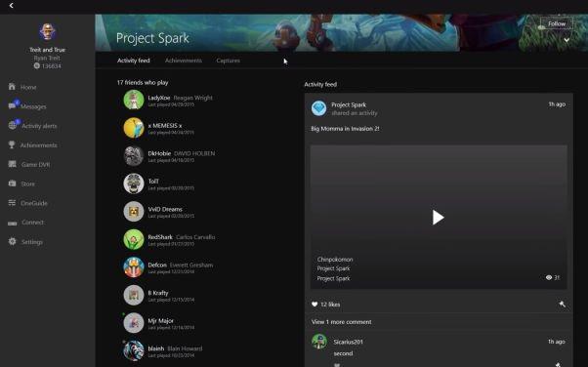Image resolution: width=588 pixels, height=367 pixels.
Task: Click Sicarius201's comment avatar
Action: [319, 342]
